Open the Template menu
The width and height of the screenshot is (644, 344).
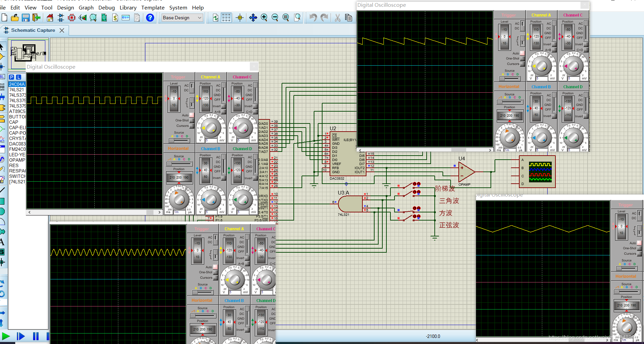[153, 7]
